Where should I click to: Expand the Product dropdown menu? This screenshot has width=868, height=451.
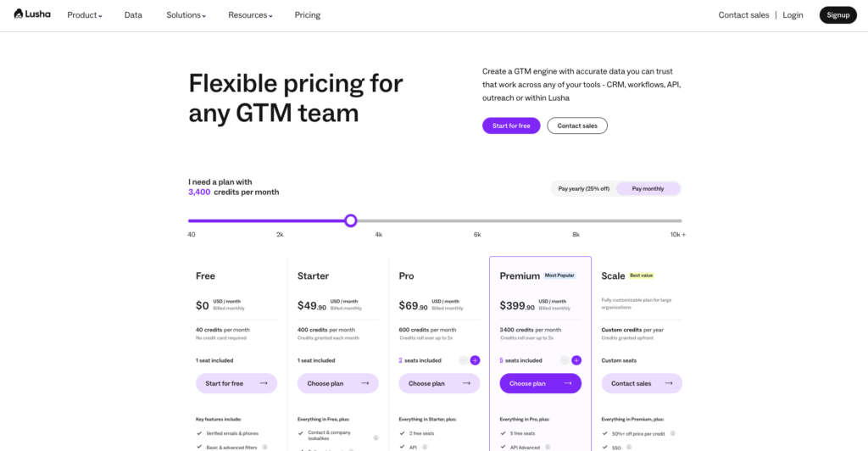click(x=84, y=15)
